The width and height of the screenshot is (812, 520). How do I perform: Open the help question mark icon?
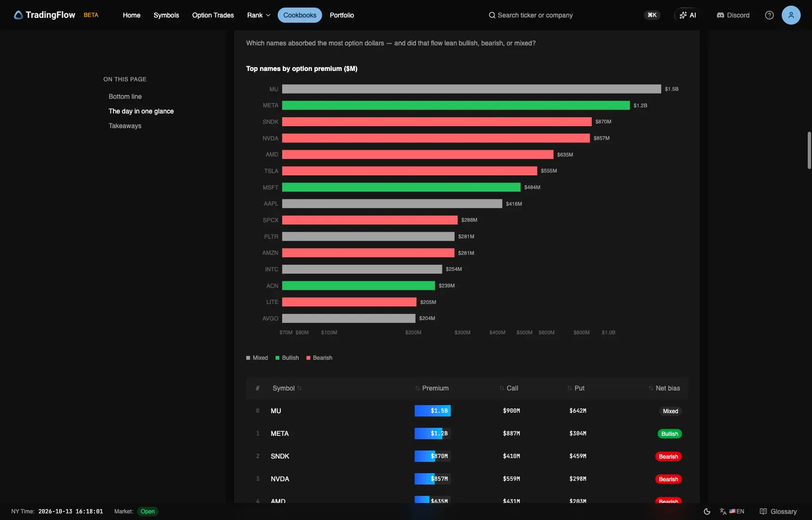(769, 15)
